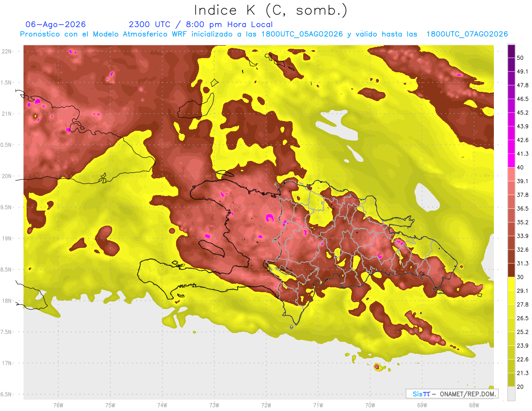Image resolution: width=532 pixels, height=411 pixels.
Task: Click the 26.5 color scale value
Action: (x=522, y=318)
